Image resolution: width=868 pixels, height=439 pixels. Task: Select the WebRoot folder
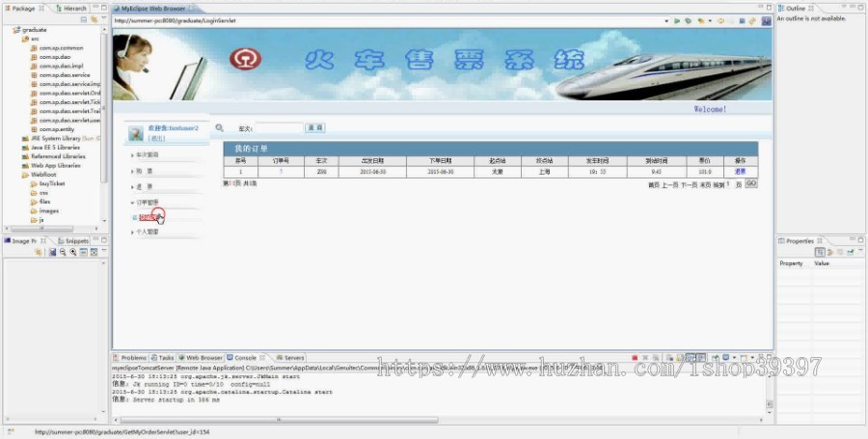pyautogui.click(x=39, y=175)
